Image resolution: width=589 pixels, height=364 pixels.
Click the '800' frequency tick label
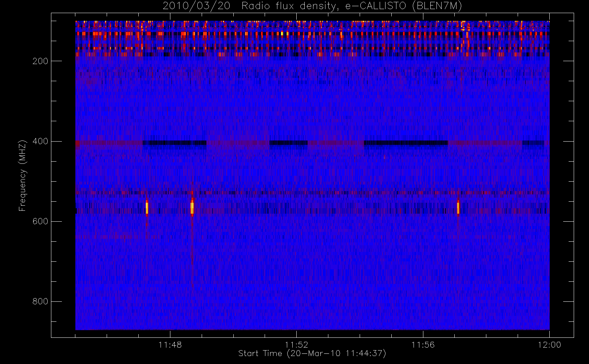click(40, 301)
